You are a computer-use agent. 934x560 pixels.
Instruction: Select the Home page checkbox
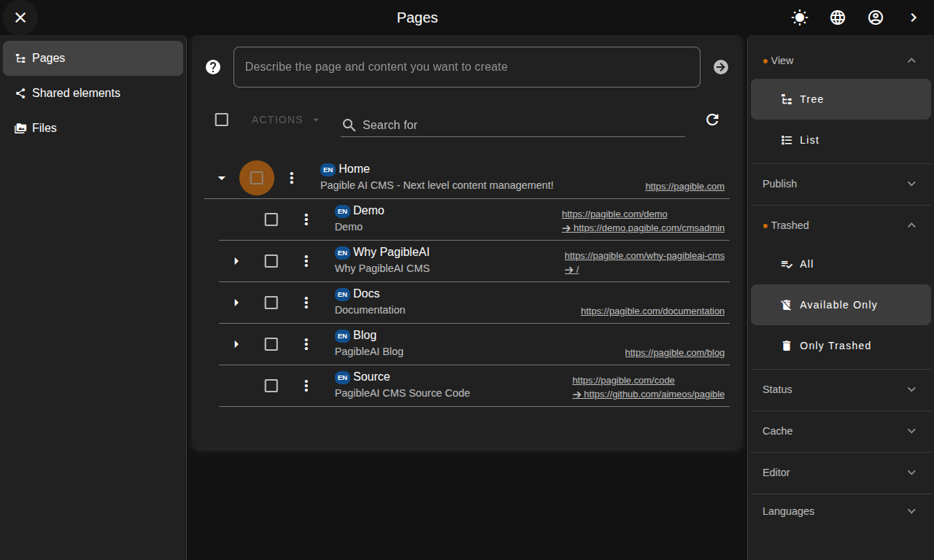(x=256, y=177)
